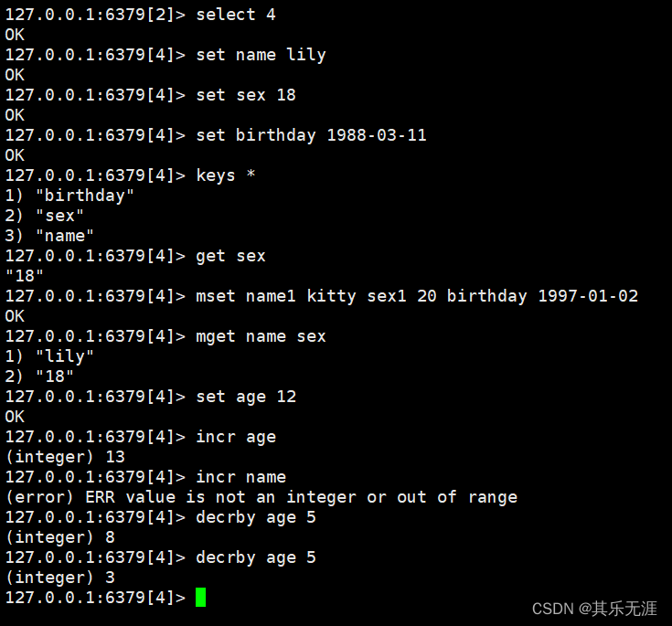Click the "set name lily" command

[261, 55]
